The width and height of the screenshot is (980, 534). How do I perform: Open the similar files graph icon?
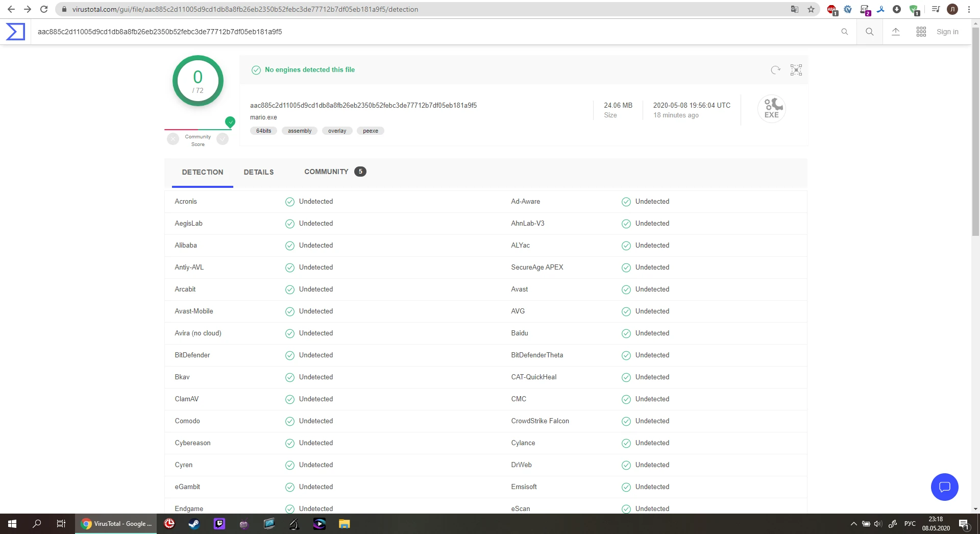tap(796, 70)
